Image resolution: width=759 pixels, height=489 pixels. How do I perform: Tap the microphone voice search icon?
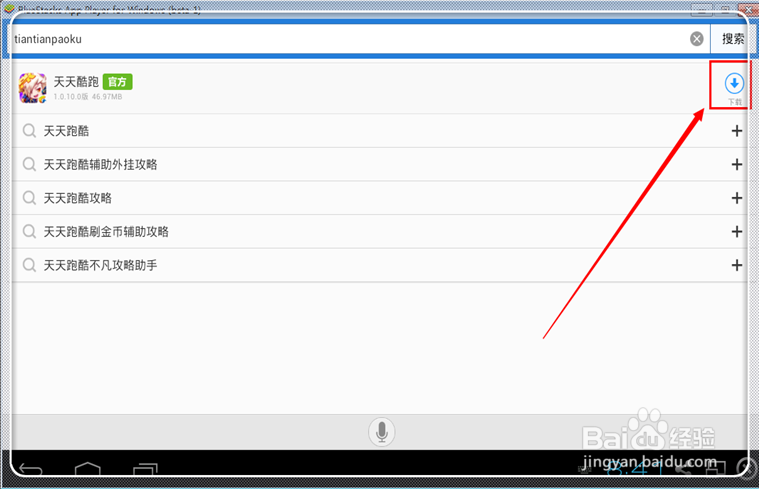381,432
